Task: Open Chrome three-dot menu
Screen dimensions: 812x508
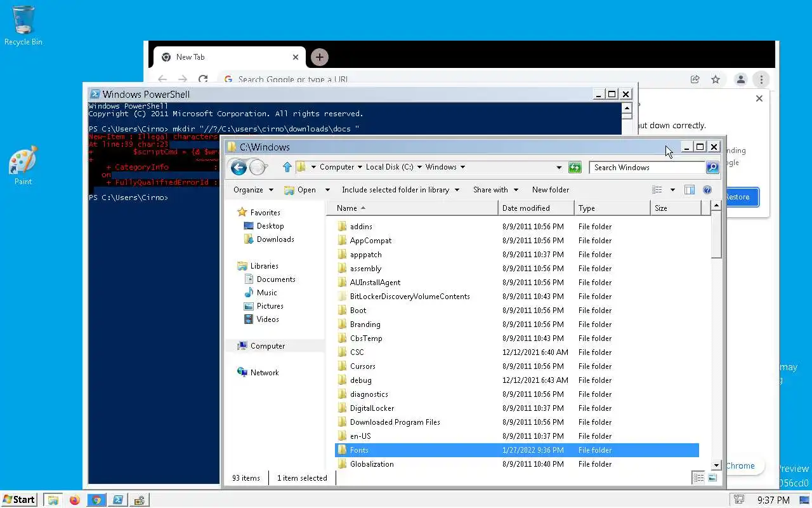Action: (761, 79)
